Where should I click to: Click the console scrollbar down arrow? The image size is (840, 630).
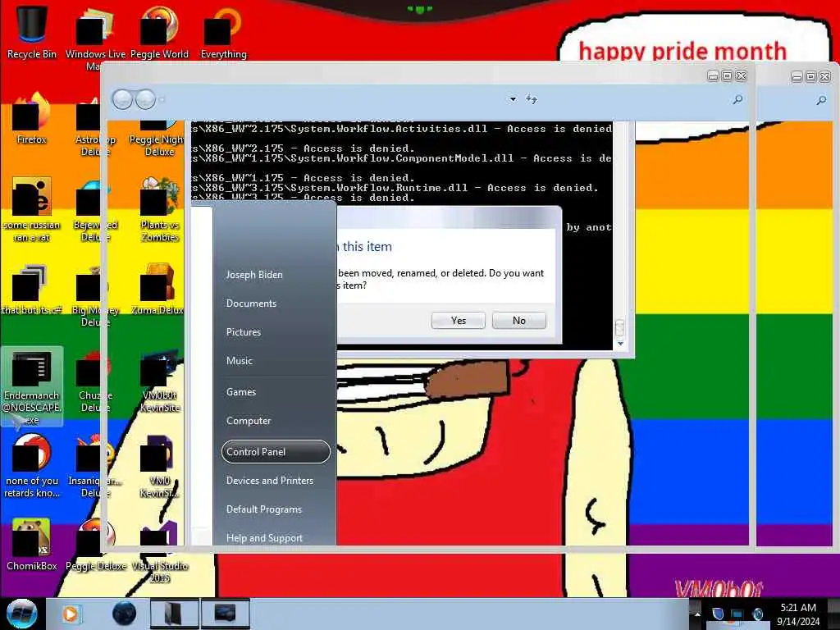coord(620,344)
